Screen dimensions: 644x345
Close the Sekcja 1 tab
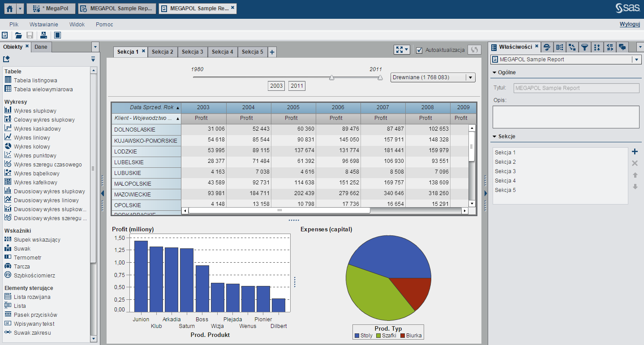pos(143,51)
